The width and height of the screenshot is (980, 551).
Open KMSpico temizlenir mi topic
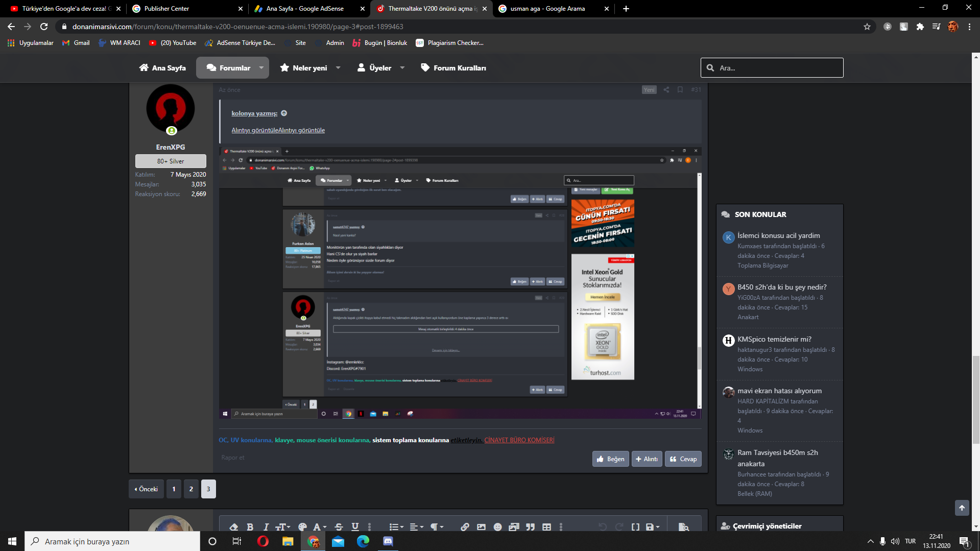[774, 339]
